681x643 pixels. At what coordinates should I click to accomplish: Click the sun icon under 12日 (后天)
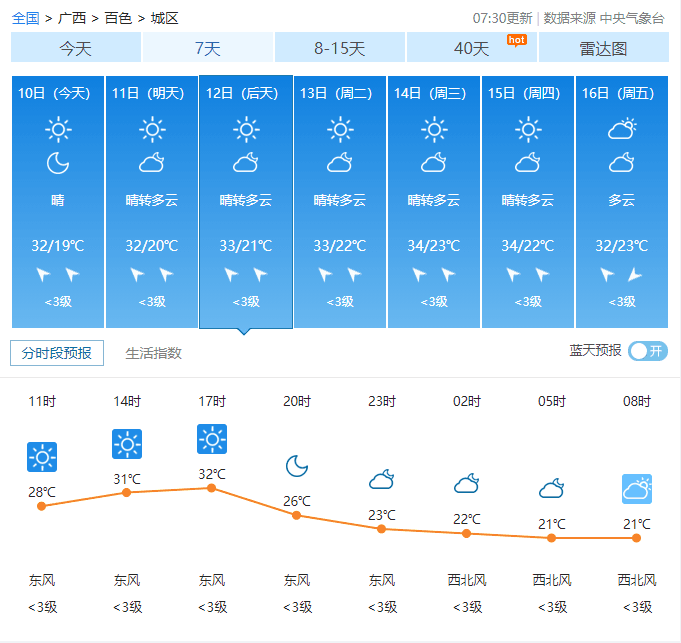[246, 129]
